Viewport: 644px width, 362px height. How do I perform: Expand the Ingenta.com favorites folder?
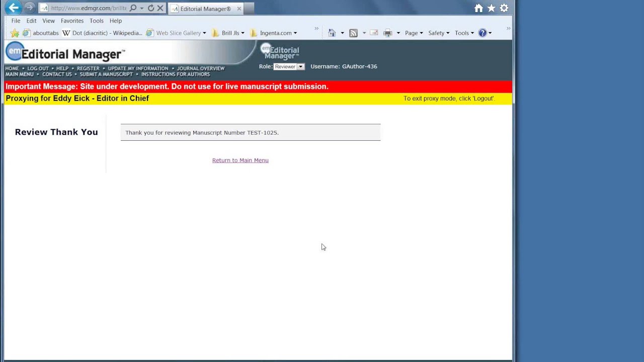273,33
